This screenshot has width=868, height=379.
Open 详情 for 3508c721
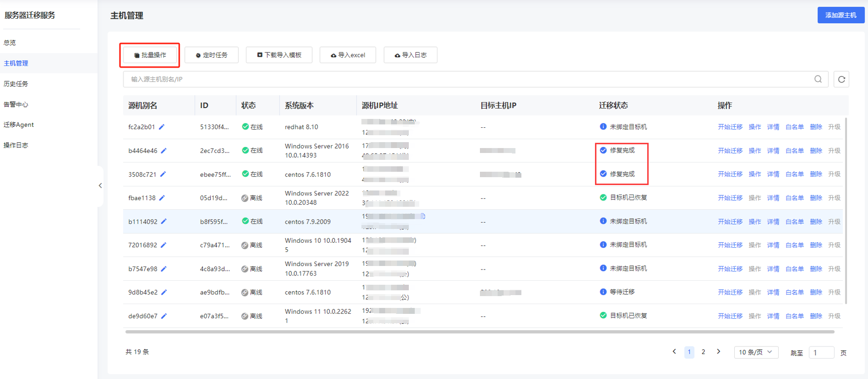(773, 174)
